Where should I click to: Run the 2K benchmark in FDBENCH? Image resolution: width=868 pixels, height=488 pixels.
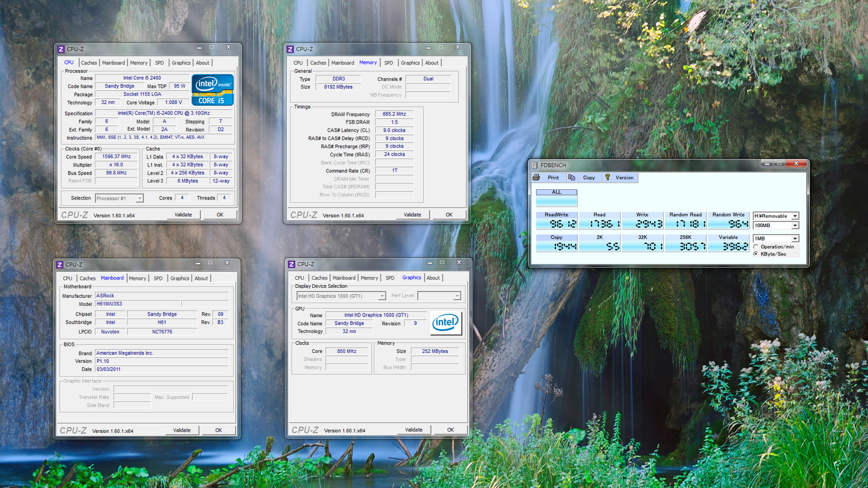tap(599, 243)
